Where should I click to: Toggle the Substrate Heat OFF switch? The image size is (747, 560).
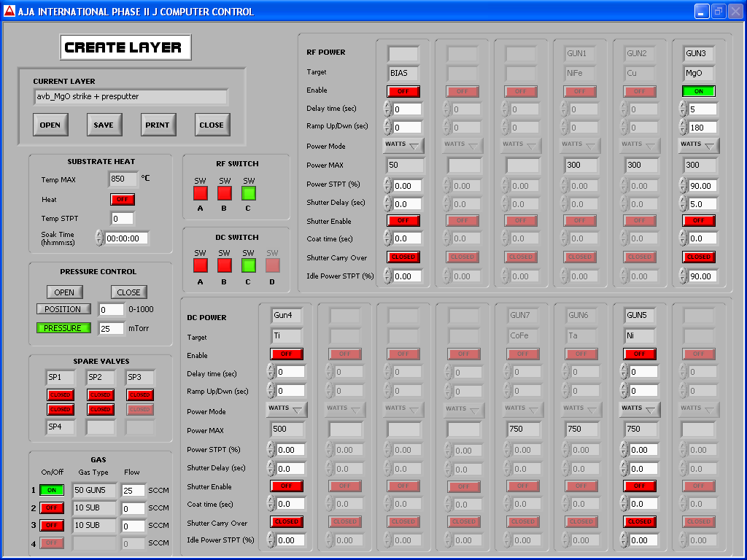pyautogui.click(x=123, y=199)
